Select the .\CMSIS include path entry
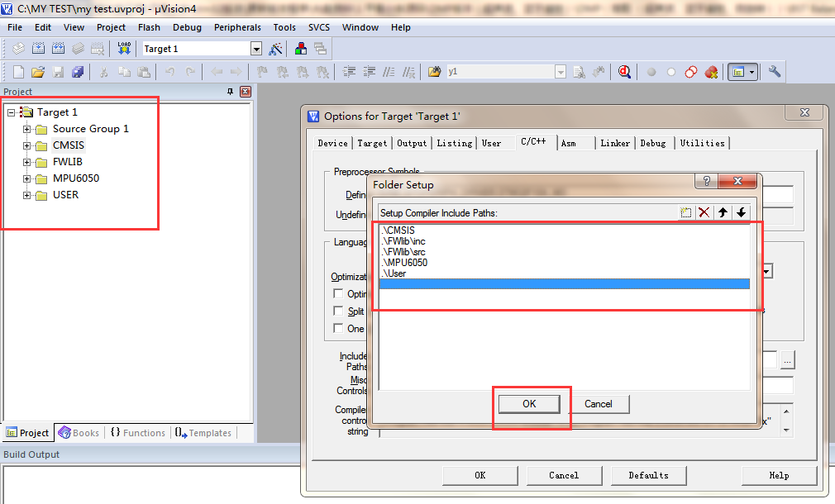This screenshot has height=504, width=835. coord(565,231)
